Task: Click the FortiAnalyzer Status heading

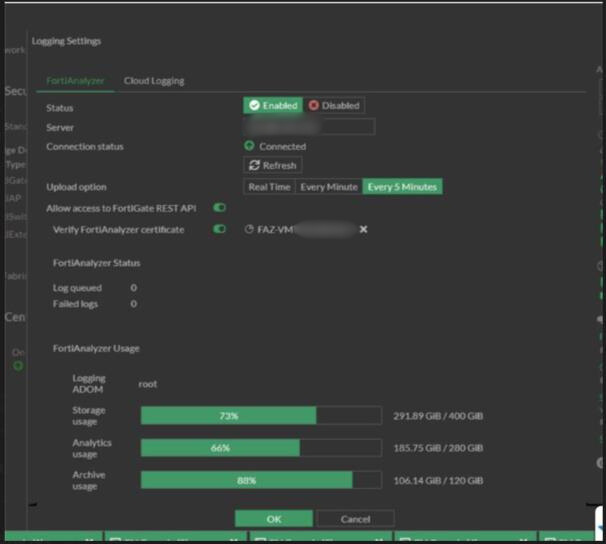Action: (x=96, y=263)
